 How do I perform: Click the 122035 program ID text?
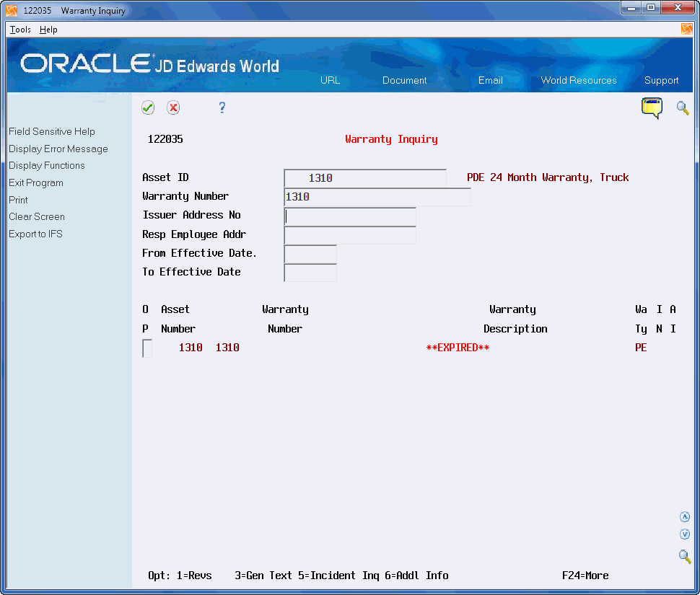tap(165, 139)
